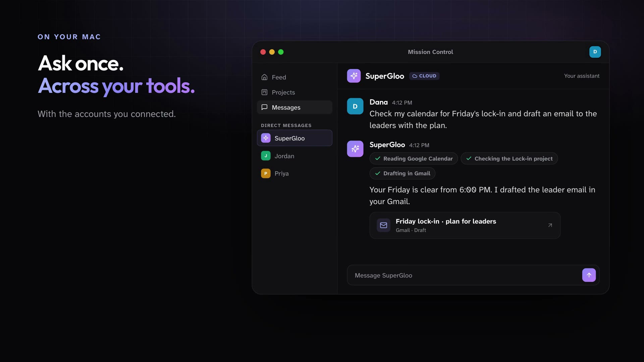Open Projects in sidebar

(x=294, y=92)
